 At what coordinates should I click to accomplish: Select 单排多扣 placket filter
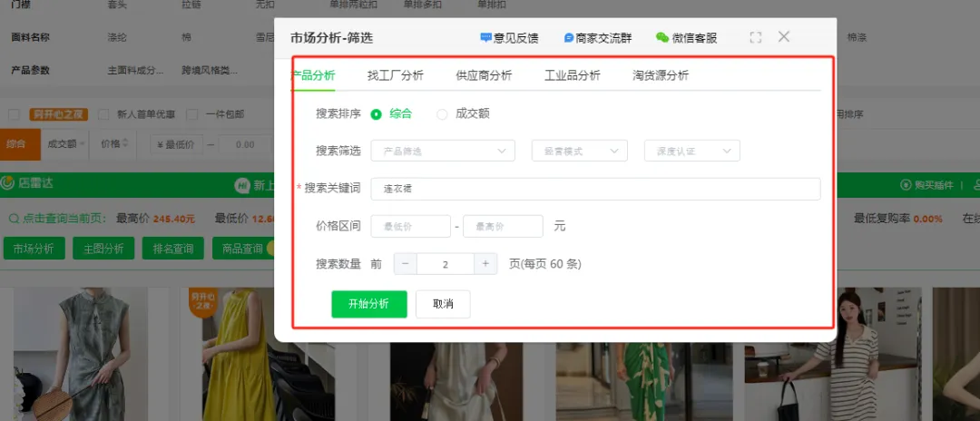pyautogui.click(x=424, y=5)
